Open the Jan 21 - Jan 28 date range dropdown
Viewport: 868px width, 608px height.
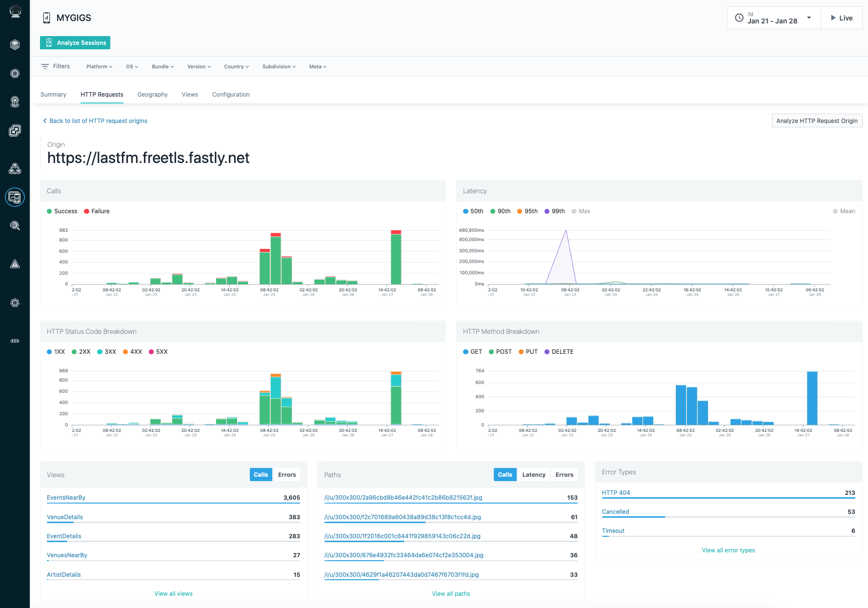(x=774, y=18)
